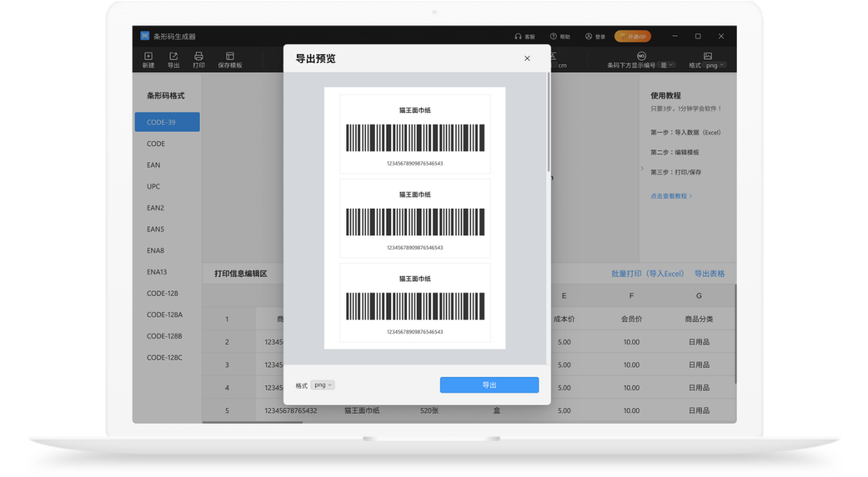Click the 导出 (Export) toolbar icon
This screenshot has width=868, height=477.
tap(173, 57)
